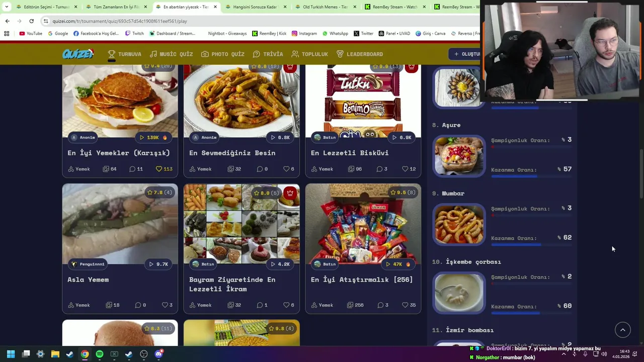Go back with browser back arrow
Screen dimensions: 644x362
(7, 21)
